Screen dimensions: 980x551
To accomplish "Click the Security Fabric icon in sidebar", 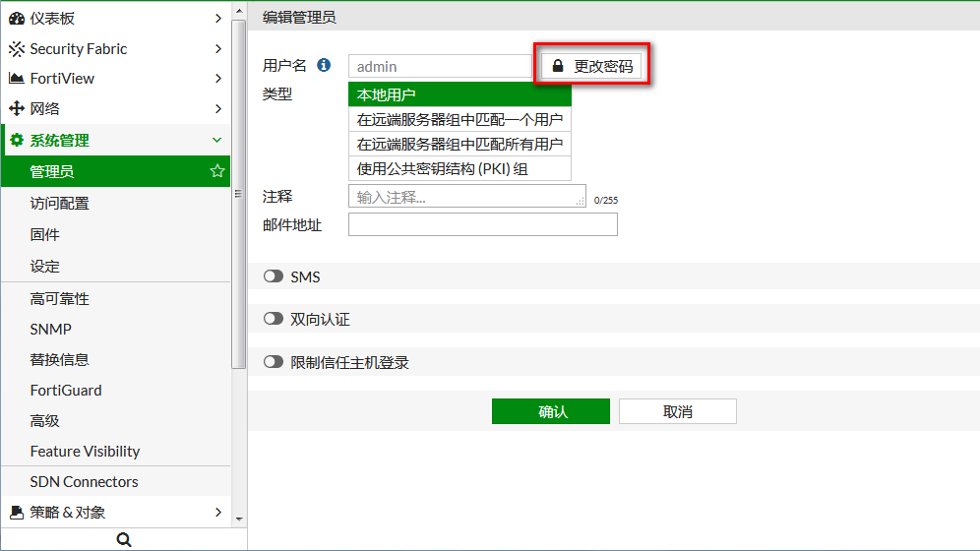I will pyautogui.click(x=17, y=49).
